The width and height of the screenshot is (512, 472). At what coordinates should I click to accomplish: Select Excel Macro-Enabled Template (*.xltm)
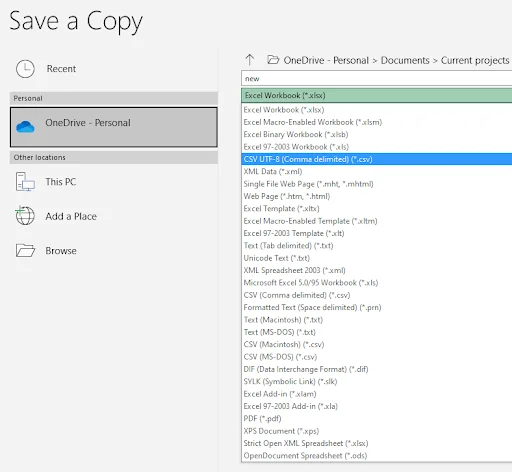(x=377, y=221)
